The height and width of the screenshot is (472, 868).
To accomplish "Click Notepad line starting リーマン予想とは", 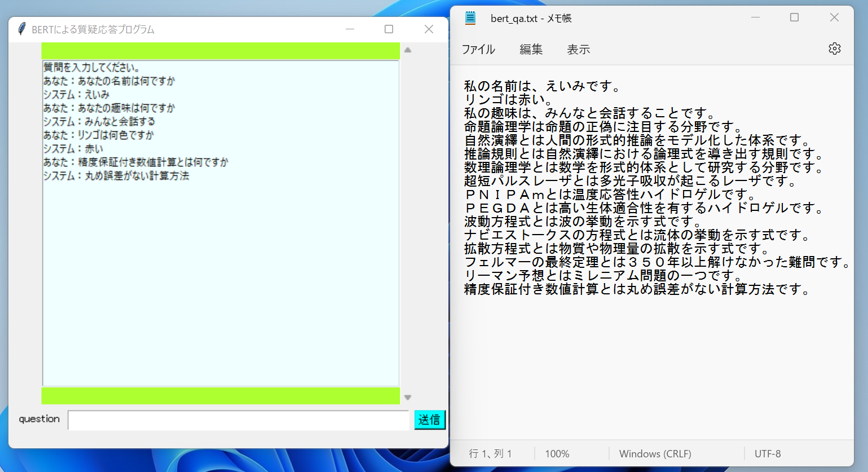I will (603, 276).
